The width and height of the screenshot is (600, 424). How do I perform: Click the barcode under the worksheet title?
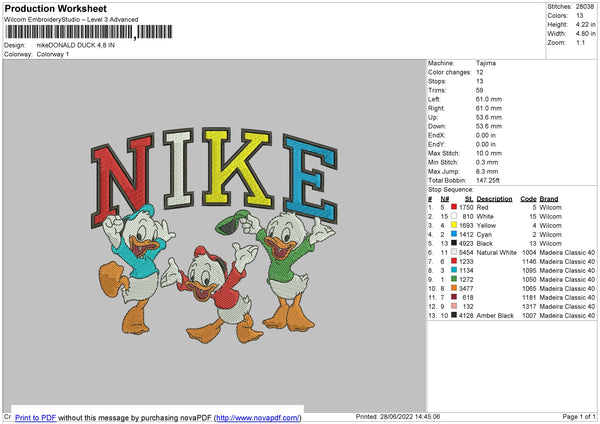click(88, 32)
